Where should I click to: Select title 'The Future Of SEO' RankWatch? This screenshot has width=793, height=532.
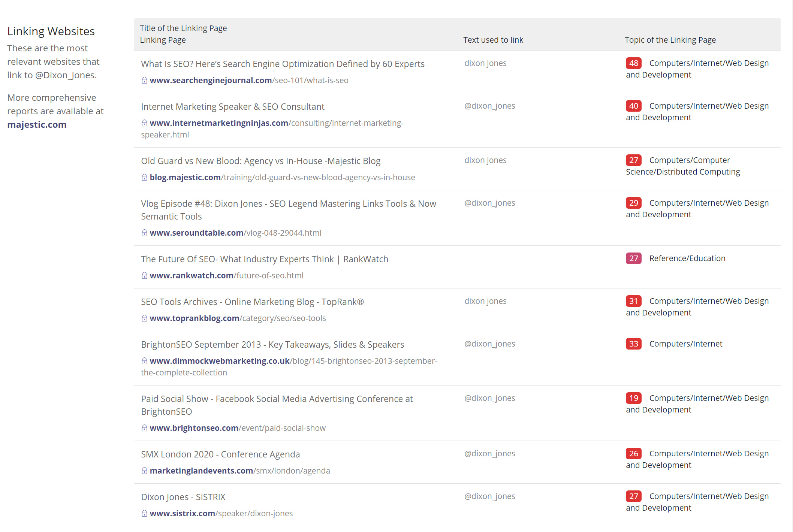point(265,259)
